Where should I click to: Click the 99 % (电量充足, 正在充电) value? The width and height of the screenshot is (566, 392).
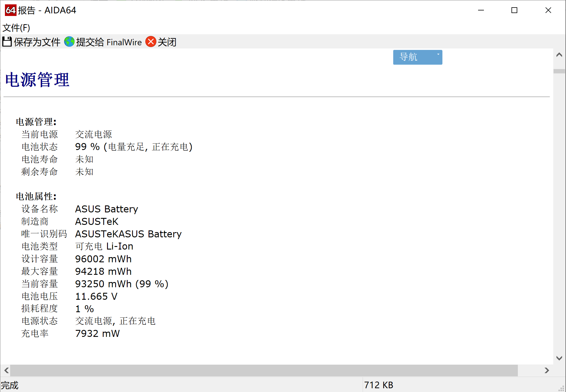click(x=134, y=147)
